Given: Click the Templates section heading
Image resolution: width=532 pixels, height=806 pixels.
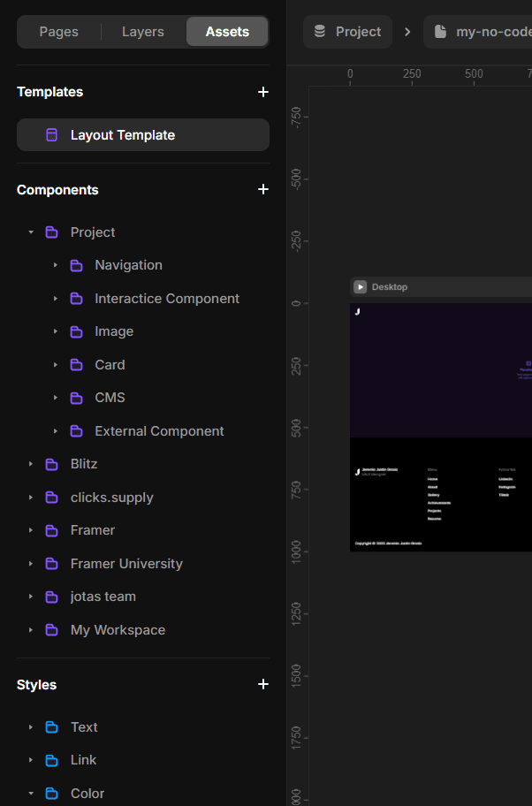Looking at the screenshot, I should 49,92.
